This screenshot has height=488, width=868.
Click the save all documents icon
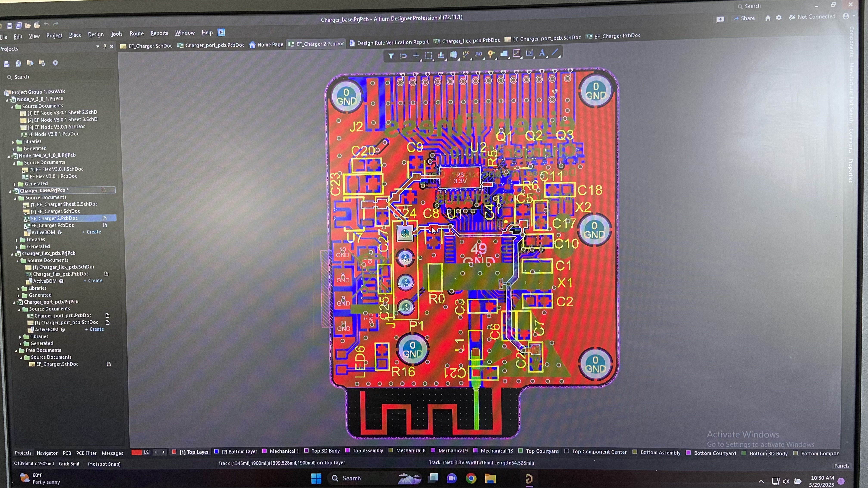tap(19, 25)
